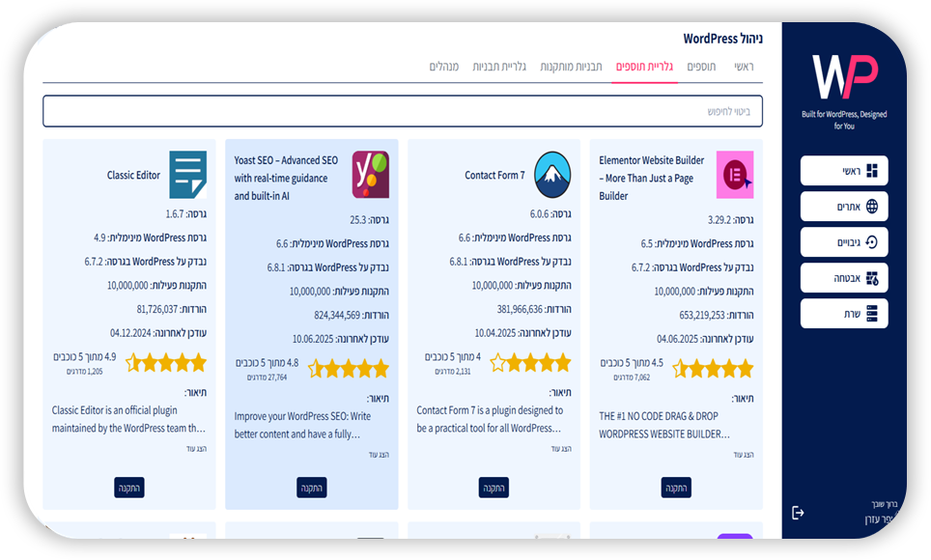Click Classic Editor version 1.6.7 text

[185, 213]
